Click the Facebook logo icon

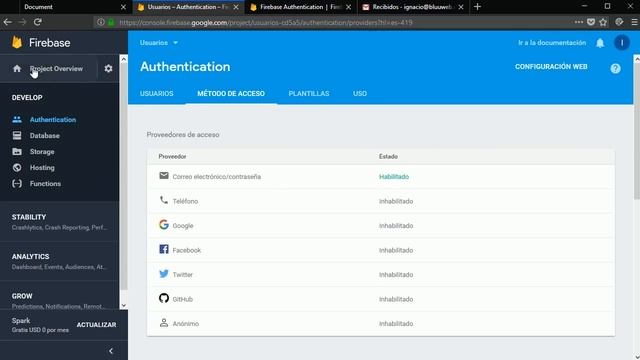coord(164,249)
